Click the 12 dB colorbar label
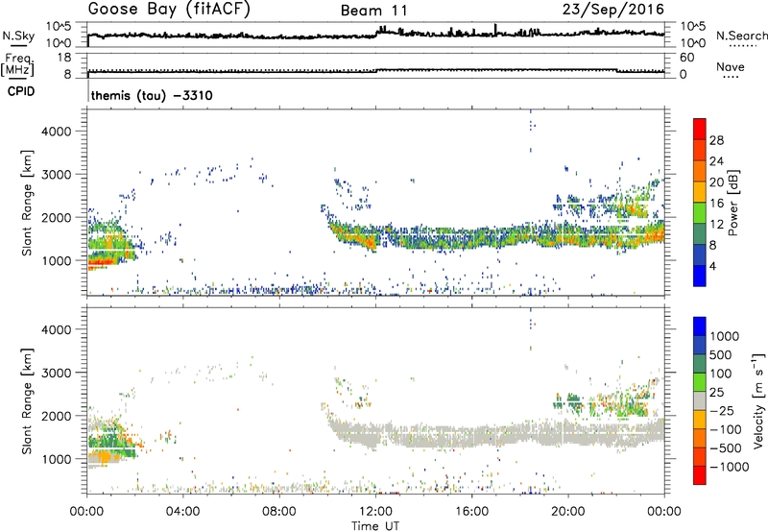Viewport: 768px width, 532px height. click(x=716, y=224)
